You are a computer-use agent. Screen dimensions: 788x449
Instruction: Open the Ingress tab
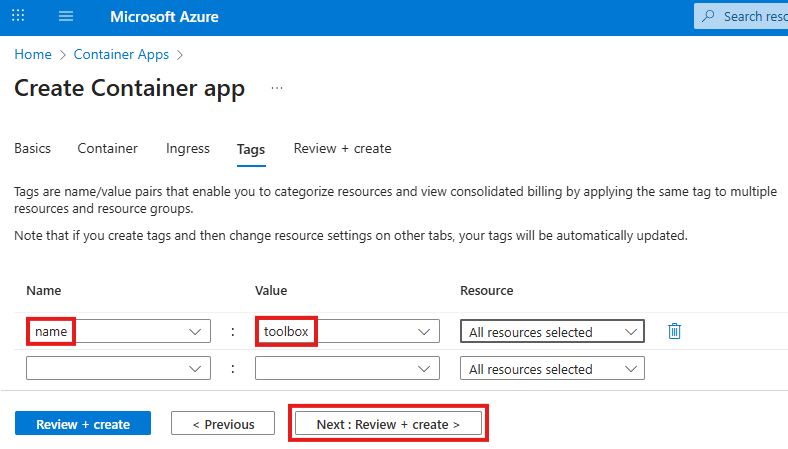click(x=188, y=148)
